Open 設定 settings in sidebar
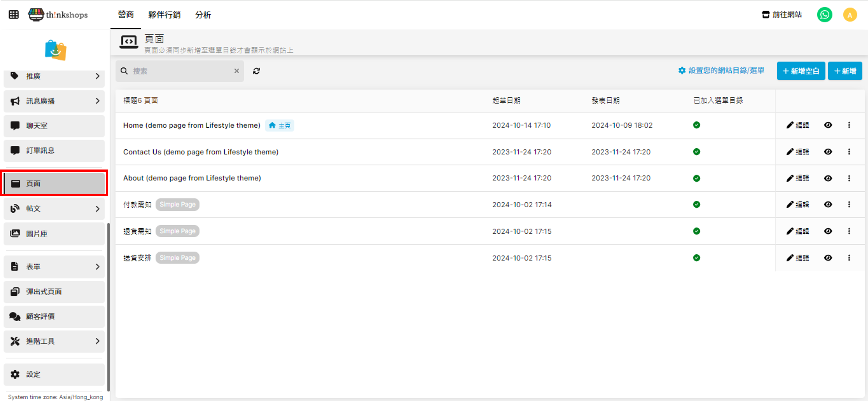 (54, 374)
